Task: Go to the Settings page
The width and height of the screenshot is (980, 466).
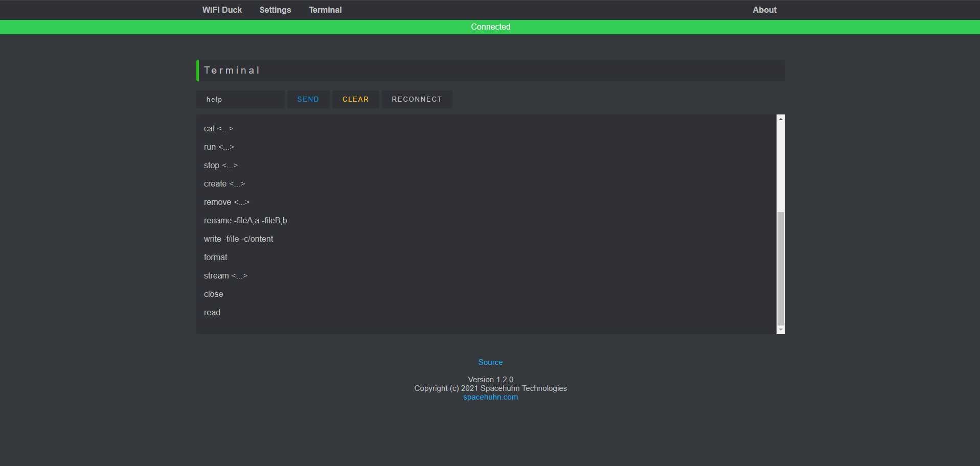Action: click(x=275, y=10)
